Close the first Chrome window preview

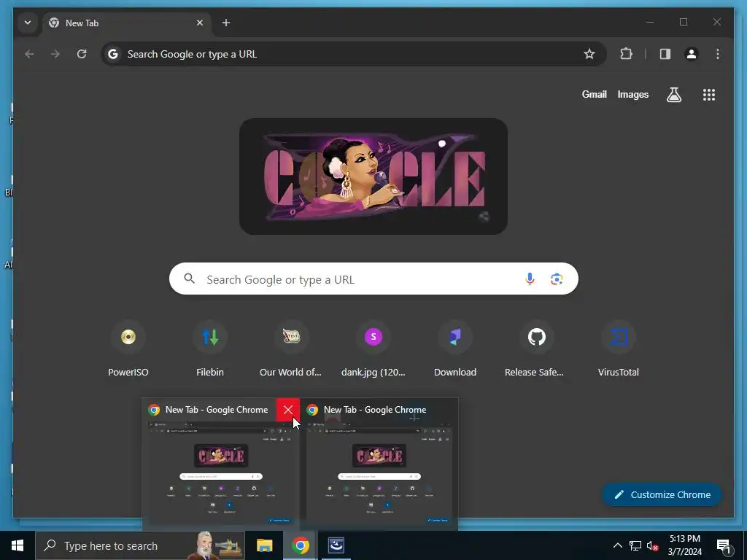tap(287, 410)
